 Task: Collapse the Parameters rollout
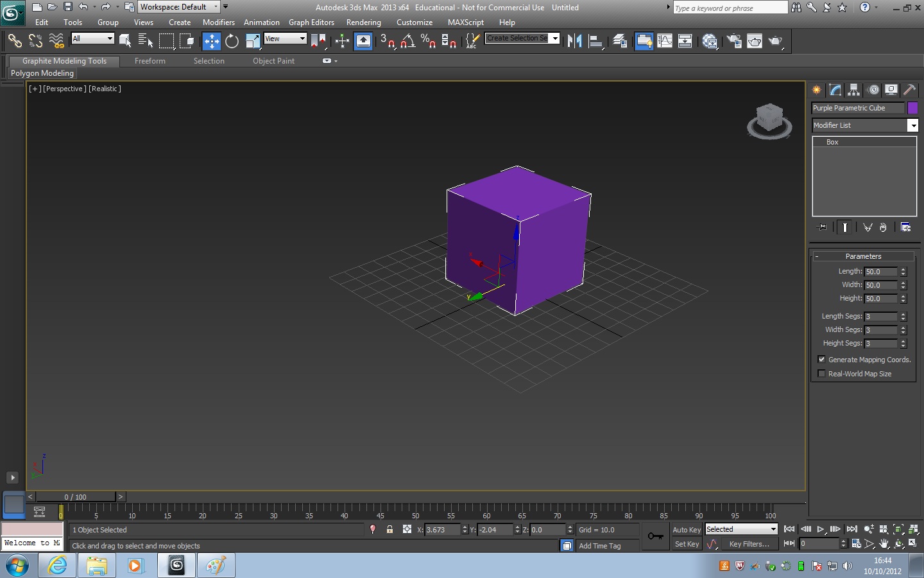point(863,256)
